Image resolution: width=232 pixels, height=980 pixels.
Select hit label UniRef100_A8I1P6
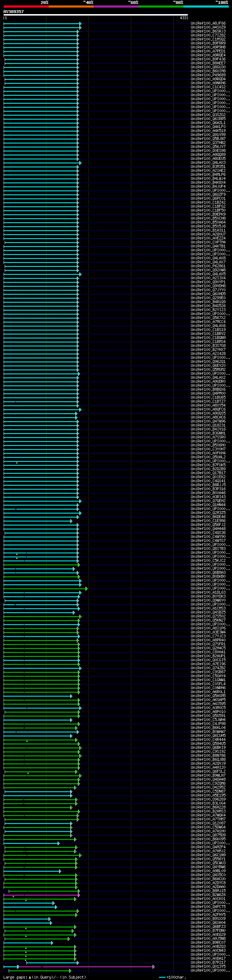click(208, 628)
